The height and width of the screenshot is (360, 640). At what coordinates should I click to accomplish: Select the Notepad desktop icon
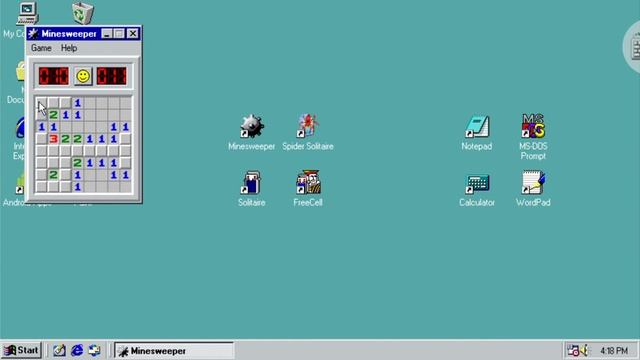point(477,133)
